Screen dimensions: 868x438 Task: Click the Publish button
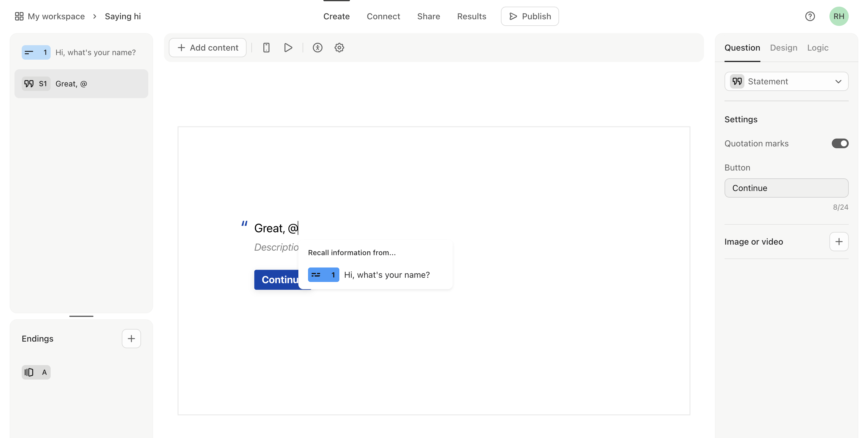[529, 16]
